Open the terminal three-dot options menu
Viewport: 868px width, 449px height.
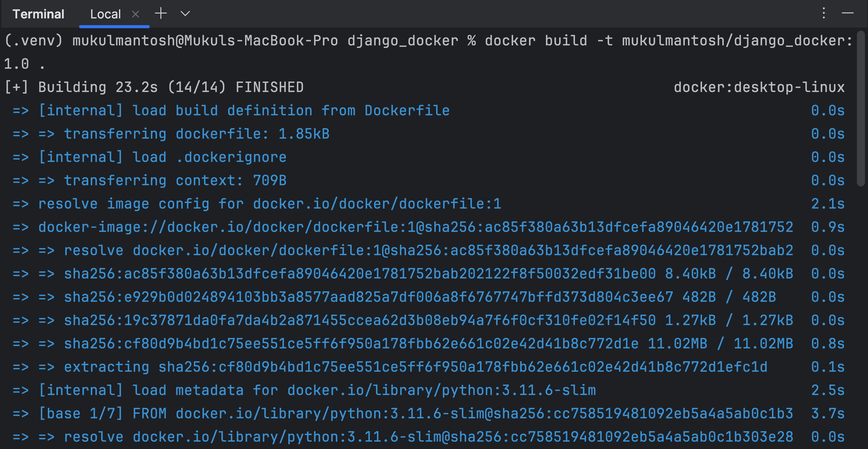(824, 13)
